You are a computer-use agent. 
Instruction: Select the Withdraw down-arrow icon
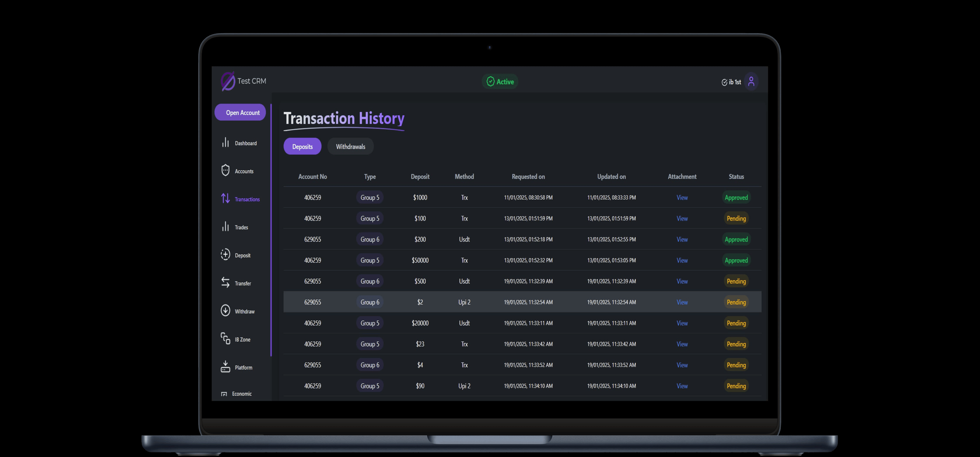[x=225, y=310]
